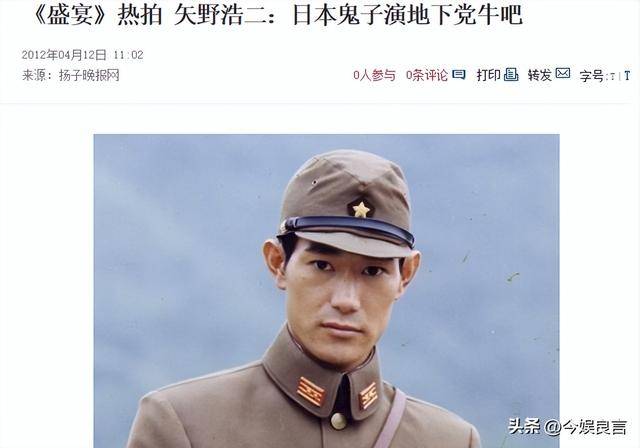
Task: Open the 0人参与 participants link
Action: pos(375,75)
